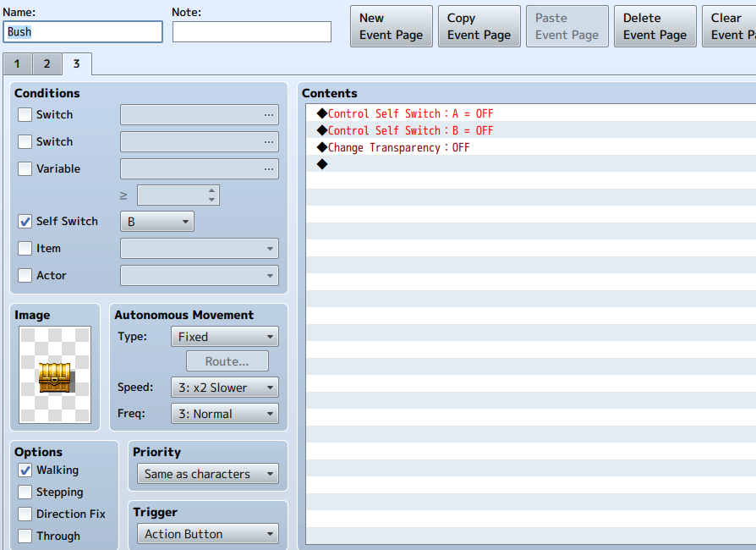This screenshot has height=550, width=756.
Task: Open the movement Type dropdown showing Fixed
Action: click(225, 337)
